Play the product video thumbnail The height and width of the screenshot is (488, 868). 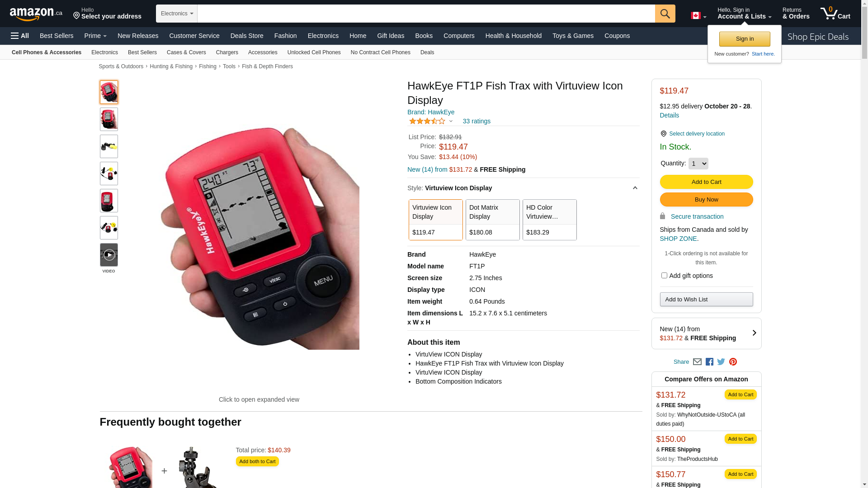pos(109,255)
